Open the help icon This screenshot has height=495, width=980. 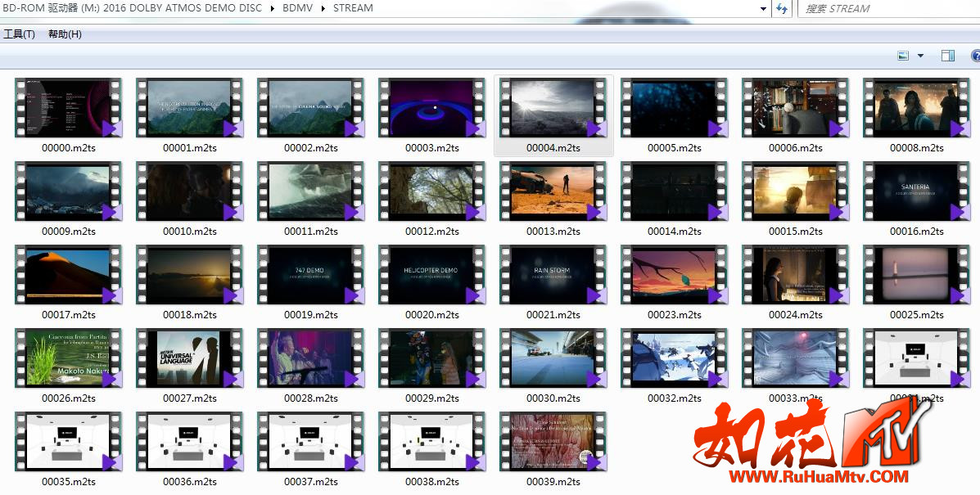pos(975,56)
